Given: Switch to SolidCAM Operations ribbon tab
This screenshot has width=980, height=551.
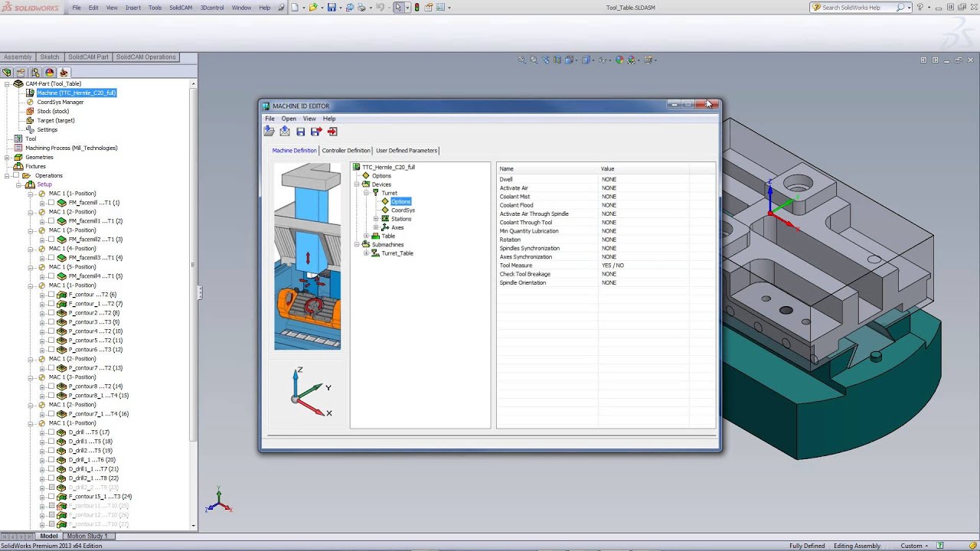Looking at the screenshot, I should pos(146,57).
